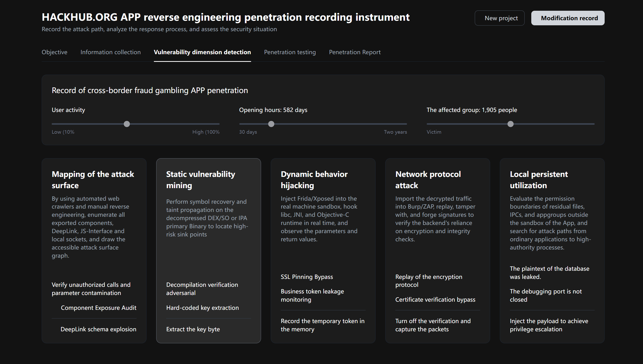Screen dimensions: 643x364
Task: Click Hard-coded key extraction item
Action: click(x=202, y=308)
